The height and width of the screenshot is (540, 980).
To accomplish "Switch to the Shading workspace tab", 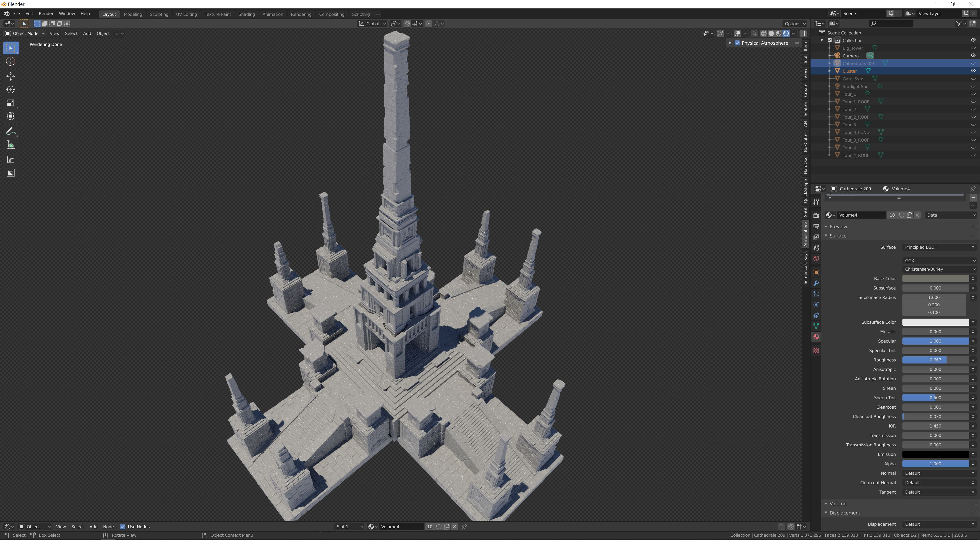I will 247,14.
